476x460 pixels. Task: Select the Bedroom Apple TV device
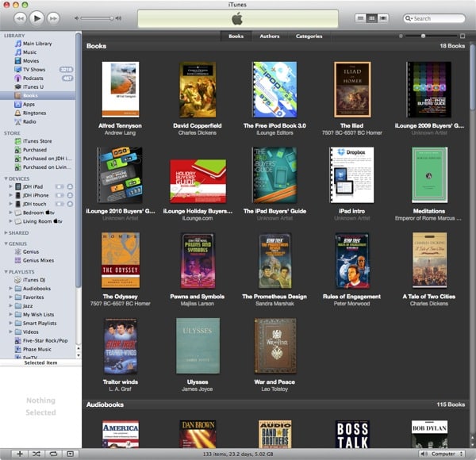(39, 213)
